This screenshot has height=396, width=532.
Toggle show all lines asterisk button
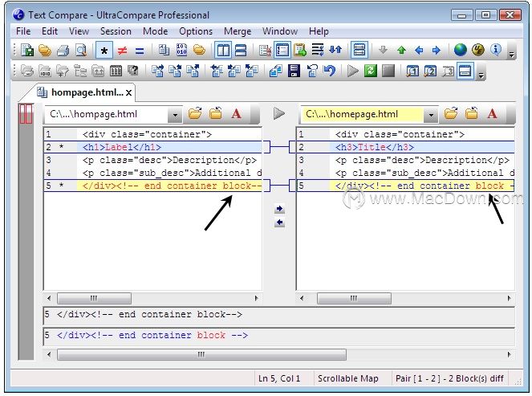[104, 51]
